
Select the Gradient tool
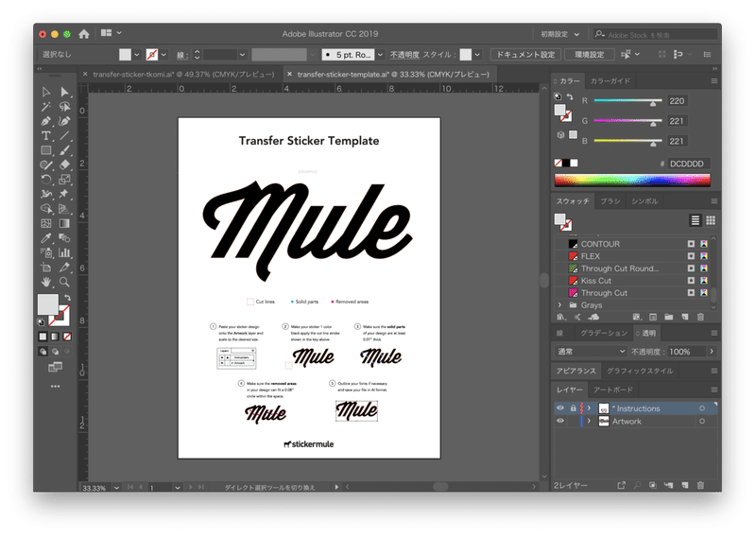tap(64, 223)
